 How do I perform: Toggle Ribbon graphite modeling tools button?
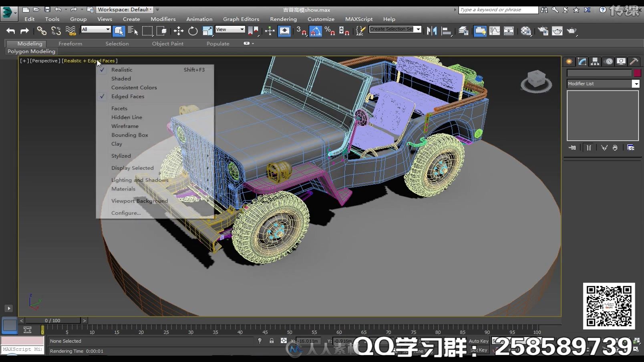click(x=480, y=31)
